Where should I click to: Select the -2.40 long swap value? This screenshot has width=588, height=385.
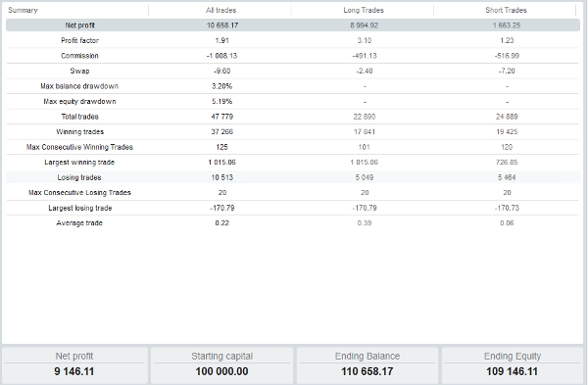click(x=365, y=71)
